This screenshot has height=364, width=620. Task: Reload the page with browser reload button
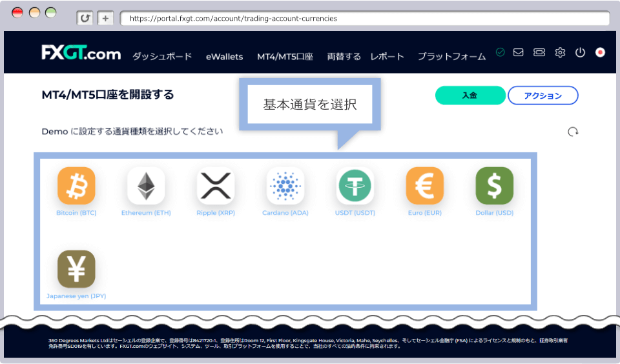pyautogui.click(x=85, y=18)
